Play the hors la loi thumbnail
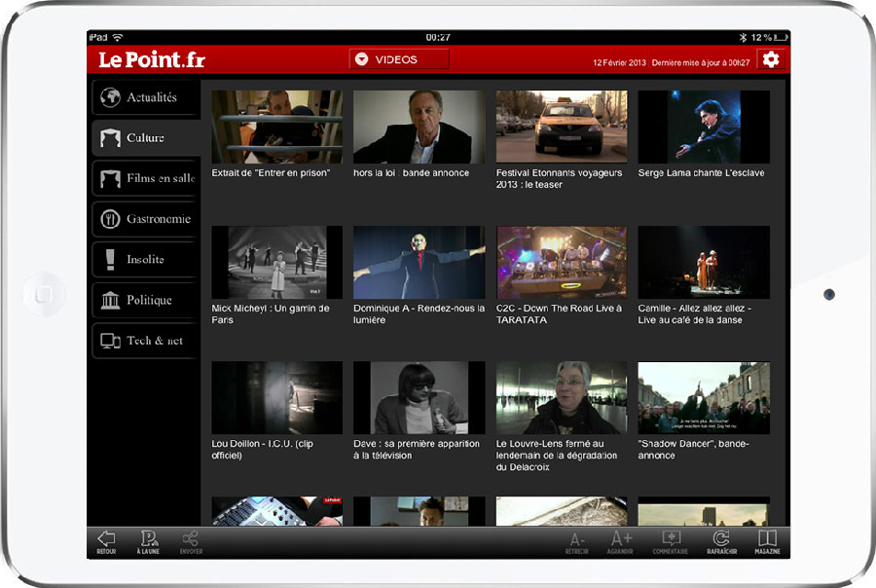 419,127
